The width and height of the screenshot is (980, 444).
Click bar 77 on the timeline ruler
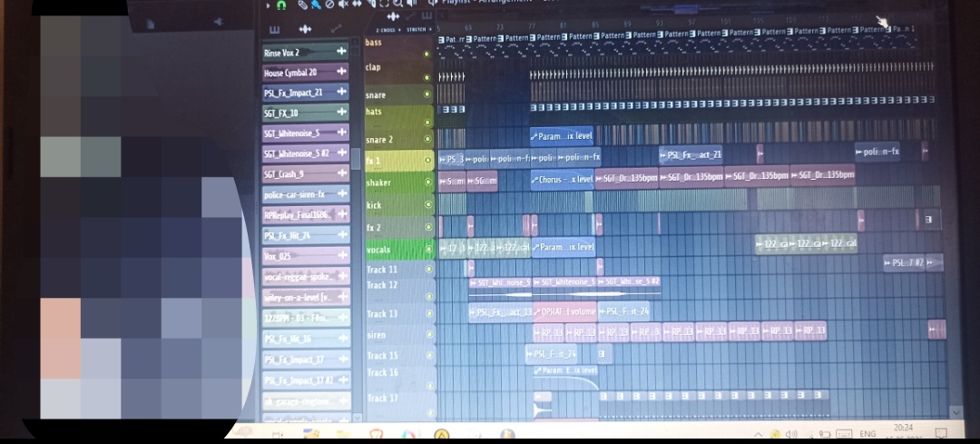(x=532, y=27)
